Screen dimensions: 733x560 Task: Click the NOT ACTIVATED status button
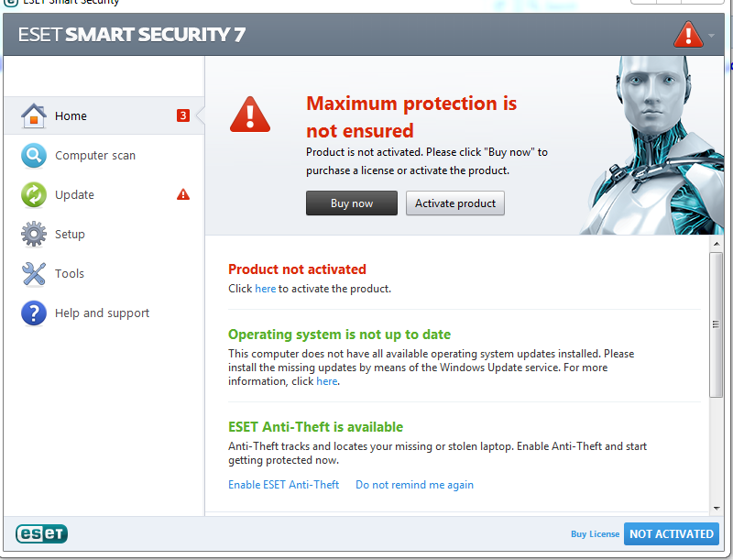click(672, 533)
